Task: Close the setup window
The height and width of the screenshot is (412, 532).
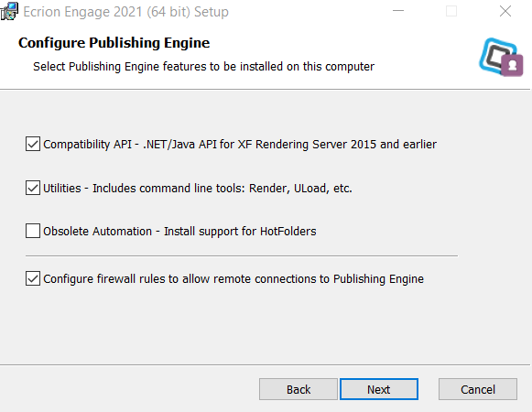Action: click(505, 11)
